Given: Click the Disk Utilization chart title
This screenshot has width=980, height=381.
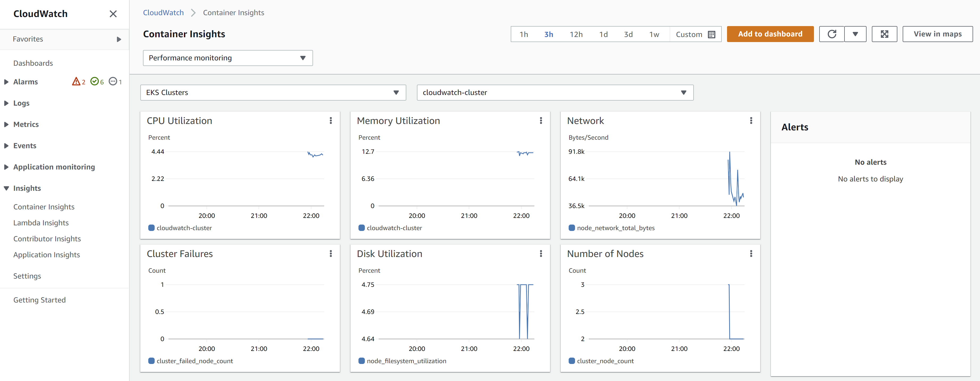Looking at the screenshot, I should pos(390,254).
